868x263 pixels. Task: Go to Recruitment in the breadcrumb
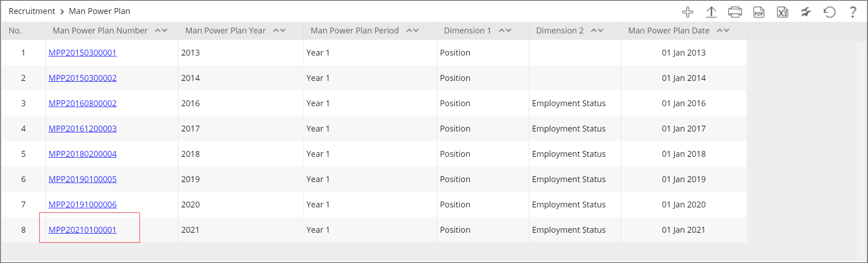[x=32, y=11]
